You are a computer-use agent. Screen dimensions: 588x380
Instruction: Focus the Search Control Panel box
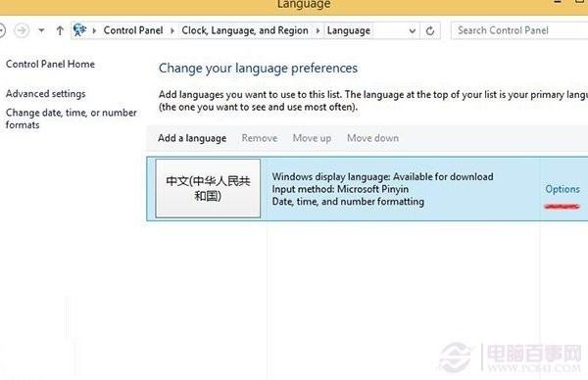(x=519, y=30)
